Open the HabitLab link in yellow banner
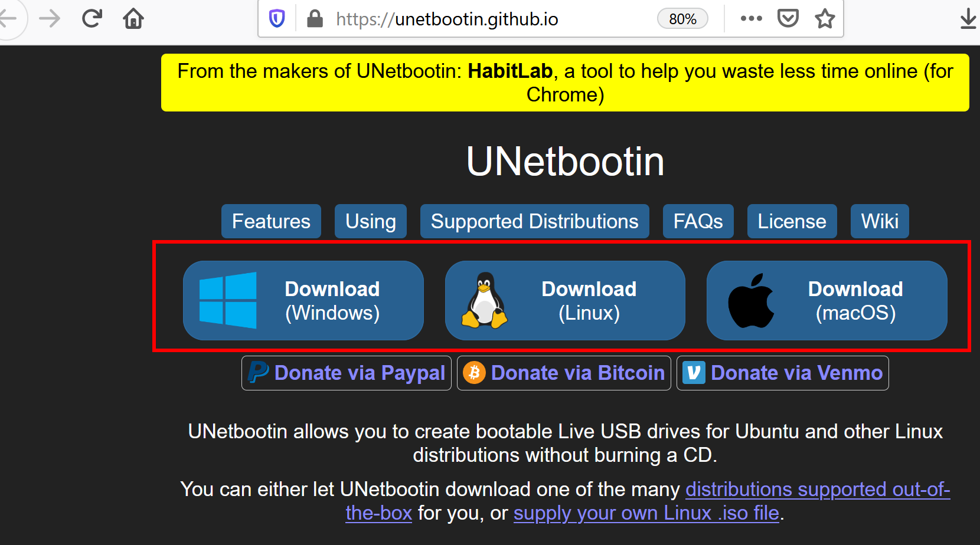This screenshot has height=545, width=980. click(x=510, y=71)
